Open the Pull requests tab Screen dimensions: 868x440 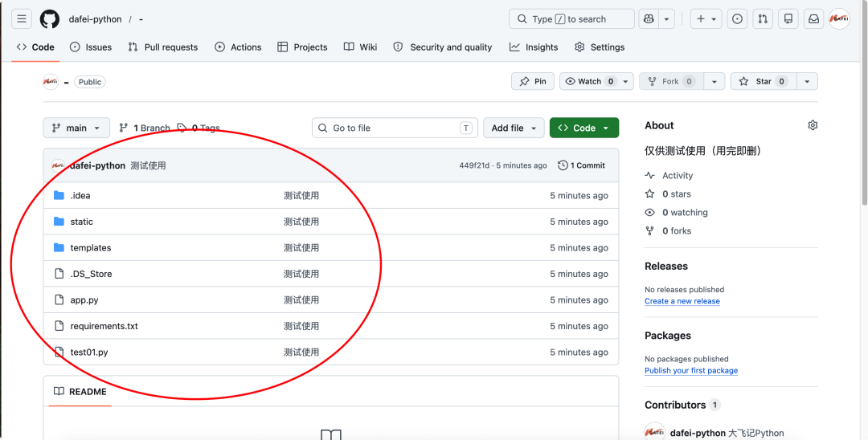pyautogui.click(x=162, y=47)
